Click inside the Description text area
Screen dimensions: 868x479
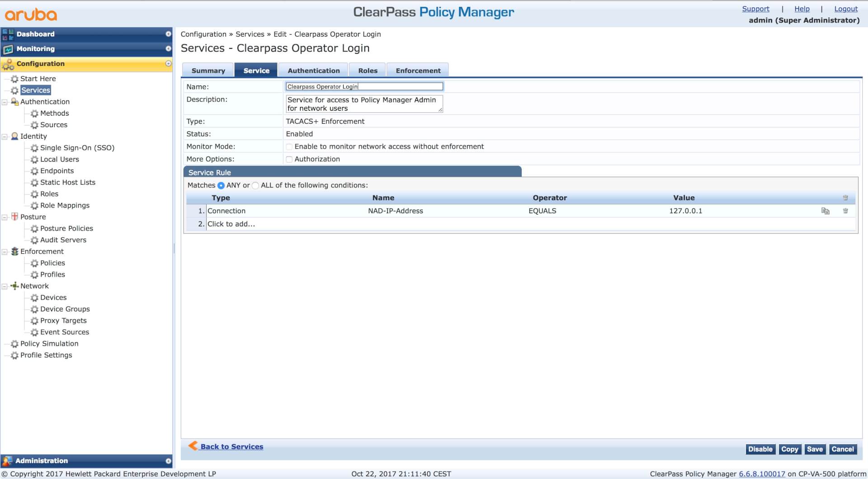tap(364, 104)
